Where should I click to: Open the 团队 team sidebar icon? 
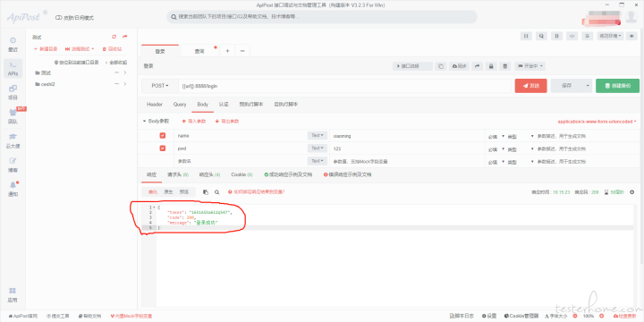pos(13,116)
